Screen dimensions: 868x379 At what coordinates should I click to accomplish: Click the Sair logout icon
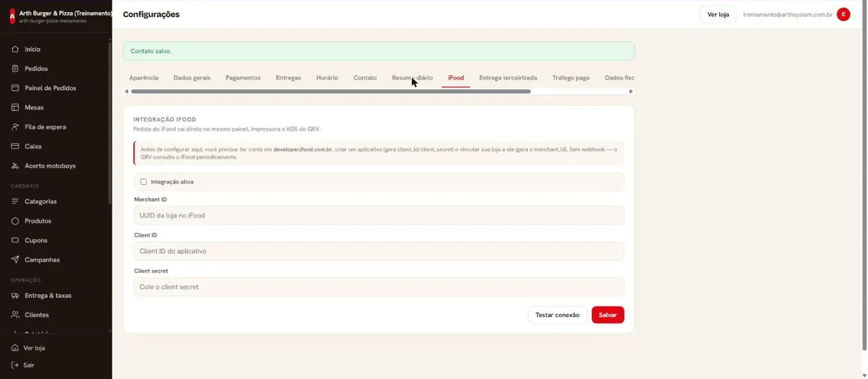click(15, 365)
